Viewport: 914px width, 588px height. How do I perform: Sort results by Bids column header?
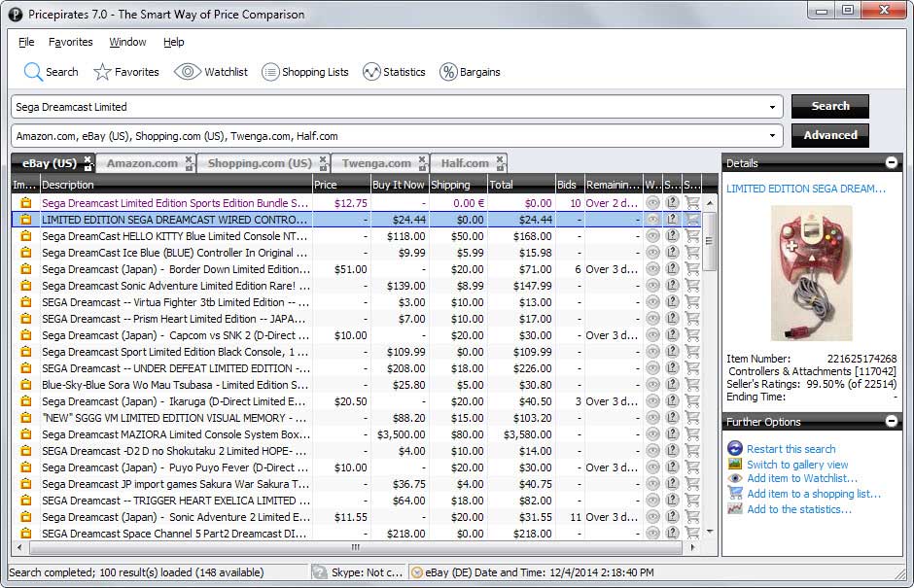[x=570, y=185]
